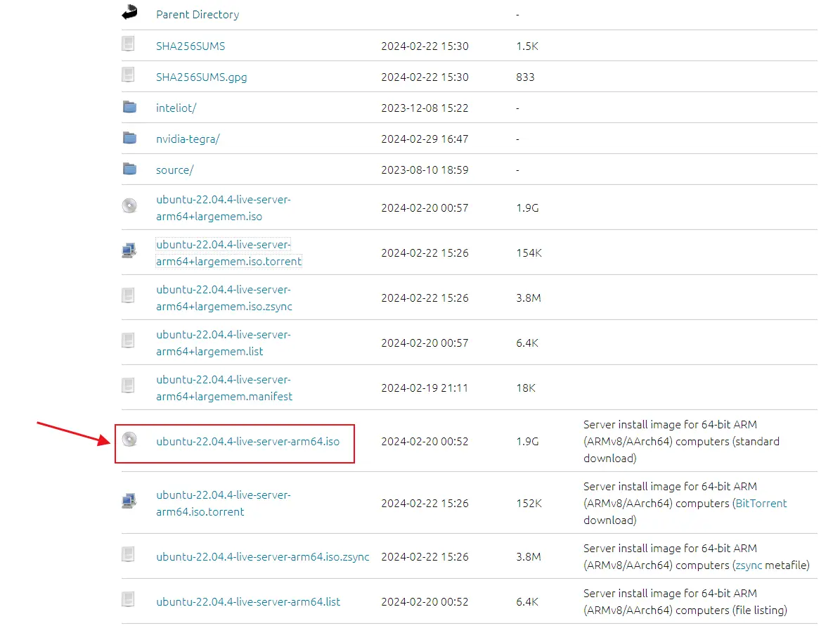Click the file icon next to SHA256SUMS
The image size is (840, 626).
(x=128, y=44)
